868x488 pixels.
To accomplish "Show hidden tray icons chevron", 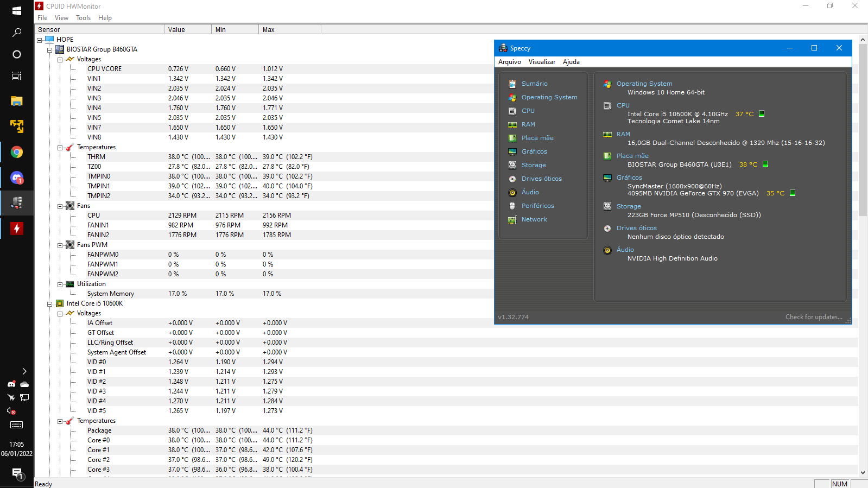I will pos(24,371).
